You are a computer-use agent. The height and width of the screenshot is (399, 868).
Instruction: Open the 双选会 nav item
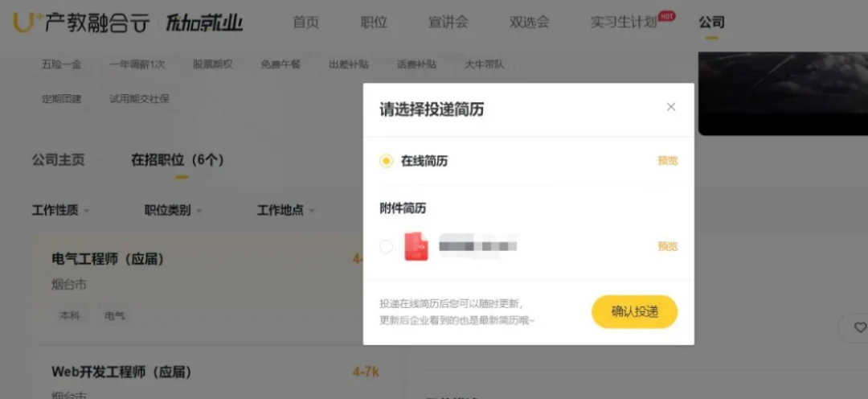click(529, 22)
